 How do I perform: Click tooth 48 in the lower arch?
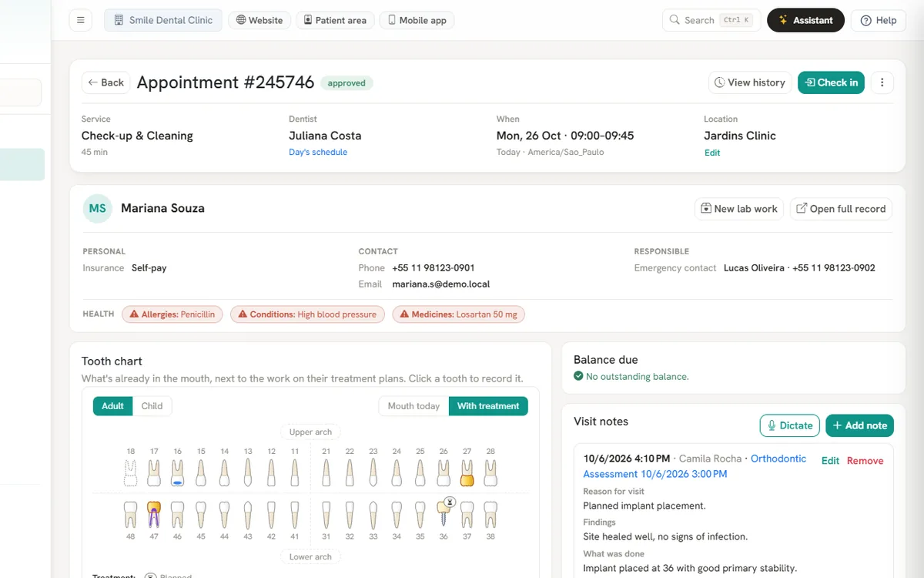point(131,514)
